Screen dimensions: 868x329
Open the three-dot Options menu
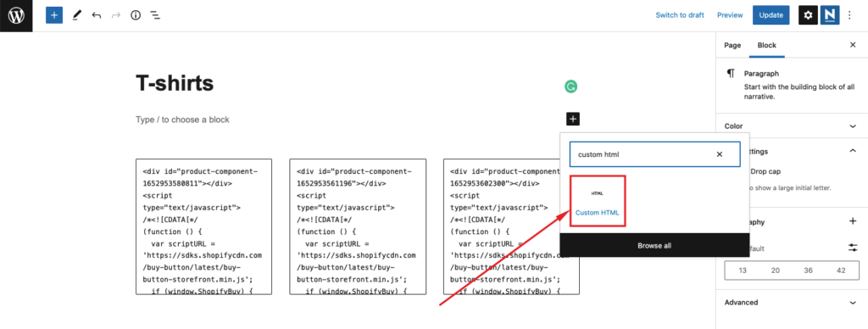(x=849, y=15)
